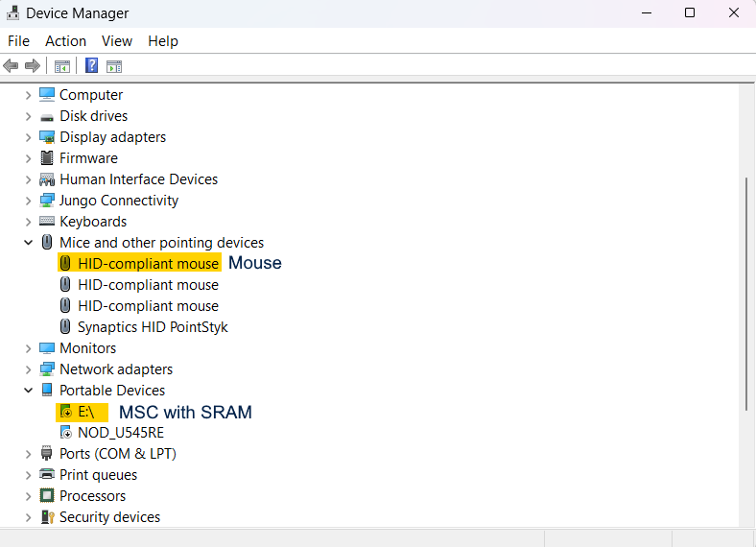Click the E:\ drive device icon
This screenshot has width=756, height=547.
(65, 412)
